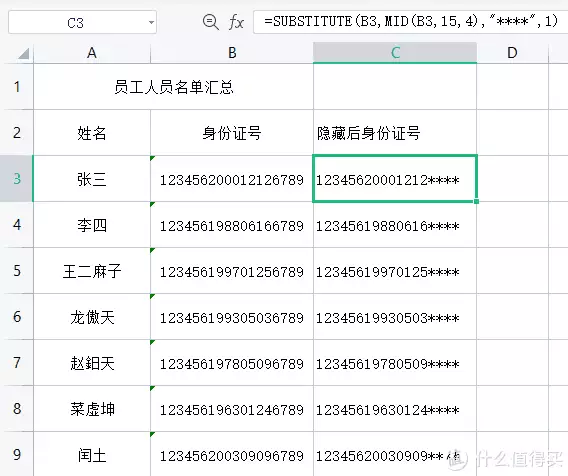The width and height of the screenshot is (568, 476).
Task: Click the fill handle of cell C3
Action: click(476, 201)
